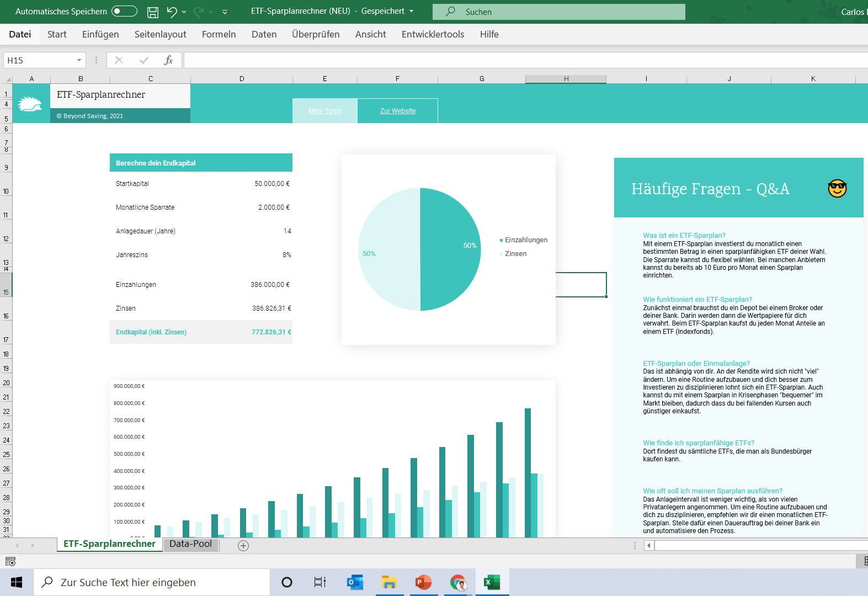Open the Hilfe ribbon tab
This screenshot has height=596, width=868.
point(489,34)
